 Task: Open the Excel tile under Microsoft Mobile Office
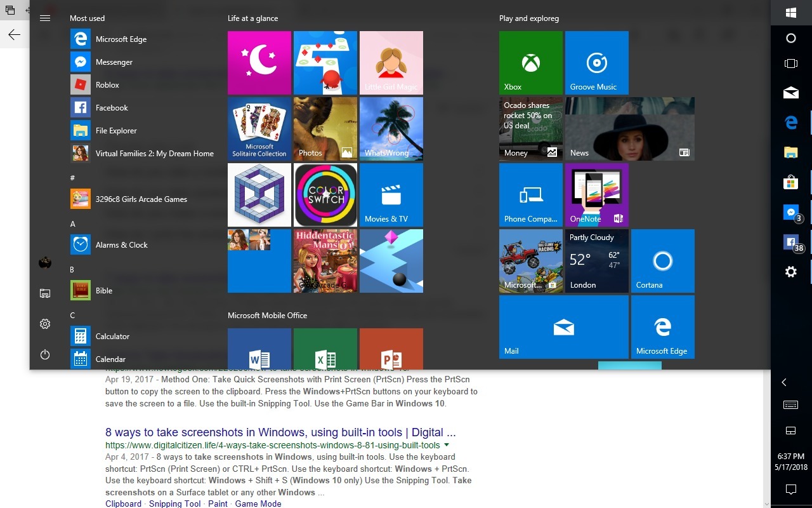coord(325,349)
